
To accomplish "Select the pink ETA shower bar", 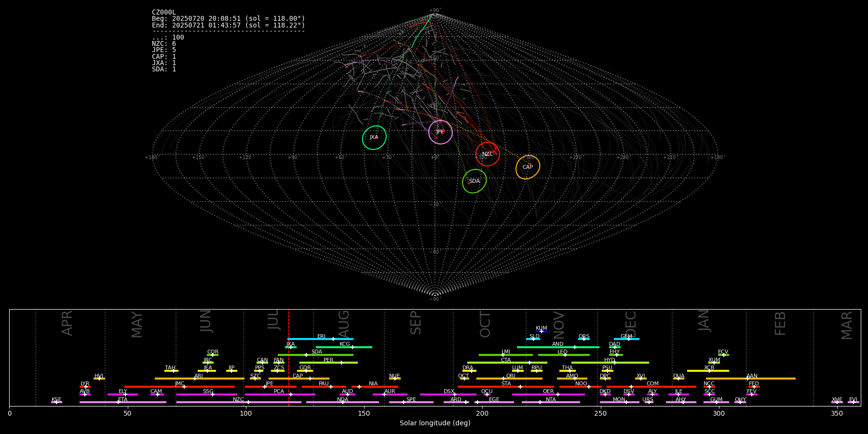I will (123, 402).
